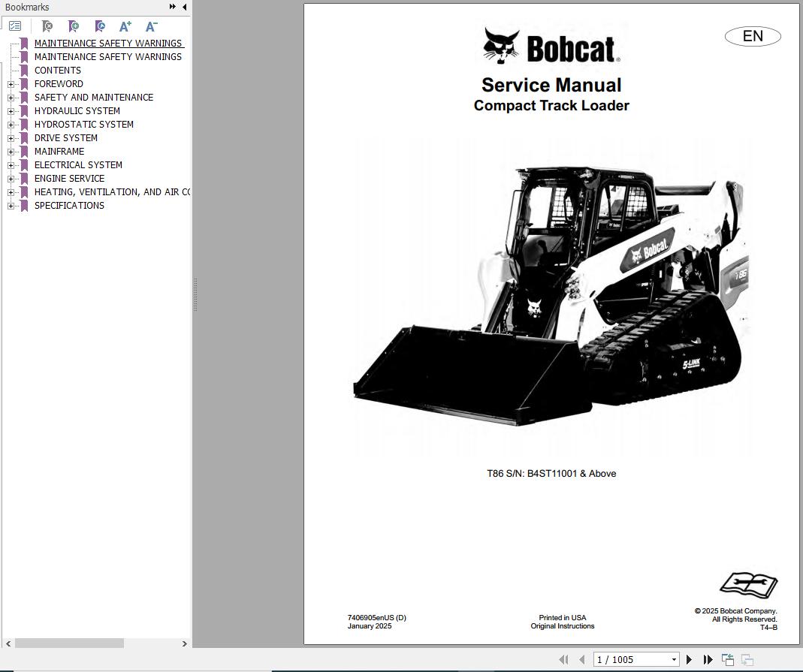The width and height of the screenshot is (803, 672).
Task: Click the DRIVE SYSTEM bookmark ribbon icon
Action: pyautogui.click(x=24, y=138)
